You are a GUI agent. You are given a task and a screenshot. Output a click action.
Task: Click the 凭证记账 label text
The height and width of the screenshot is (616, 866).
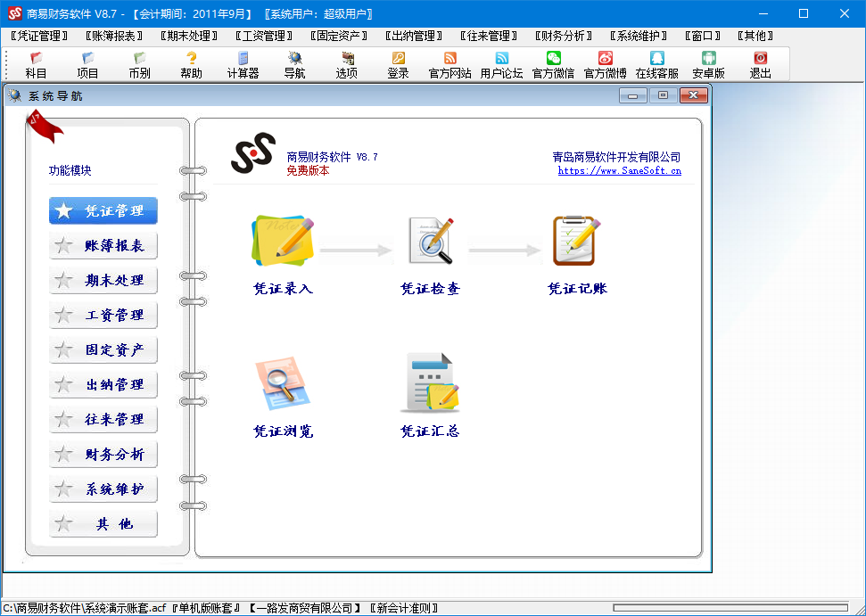[577, 288]
